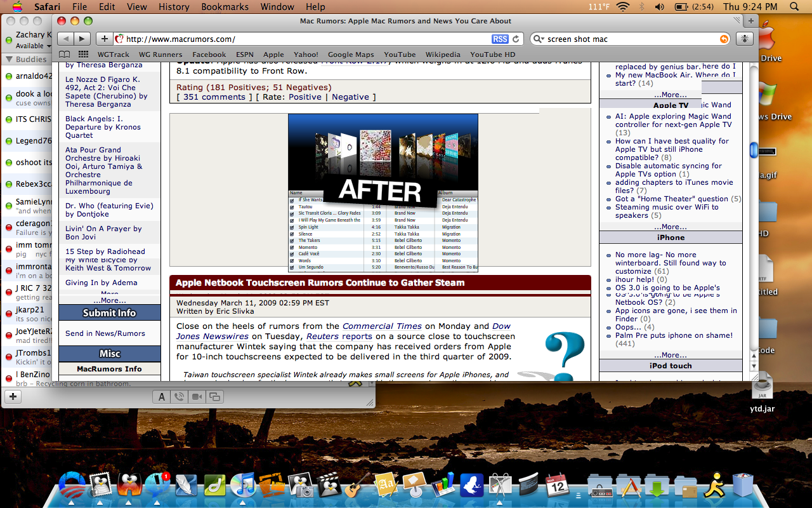812x508 pixels.
Task: Collapse the Buddies group triangle
Action: click(x=10, y=60)
